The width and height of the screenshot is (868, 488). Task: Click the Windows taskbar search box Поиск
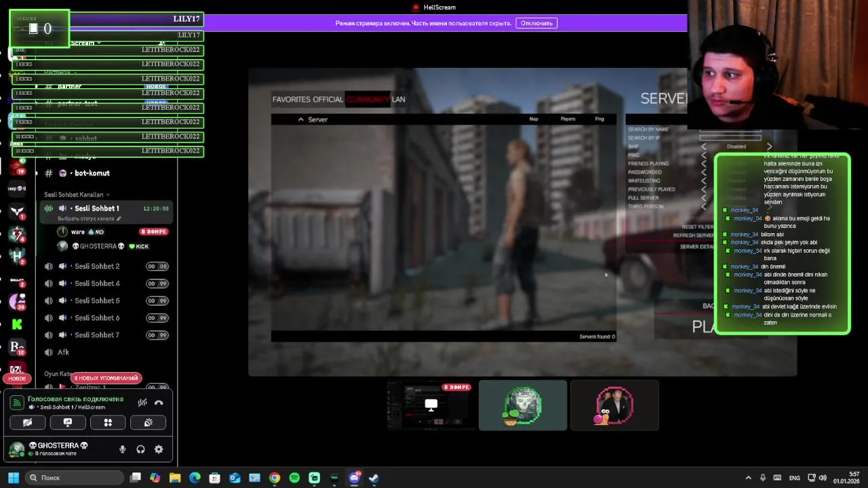tap(73, 478)
